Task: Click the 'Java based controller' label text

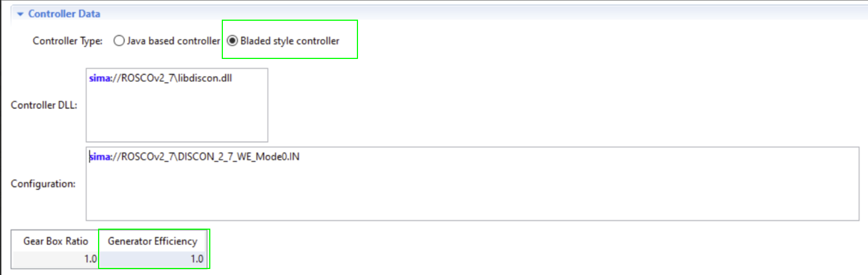Action: (x=173, y=41)
